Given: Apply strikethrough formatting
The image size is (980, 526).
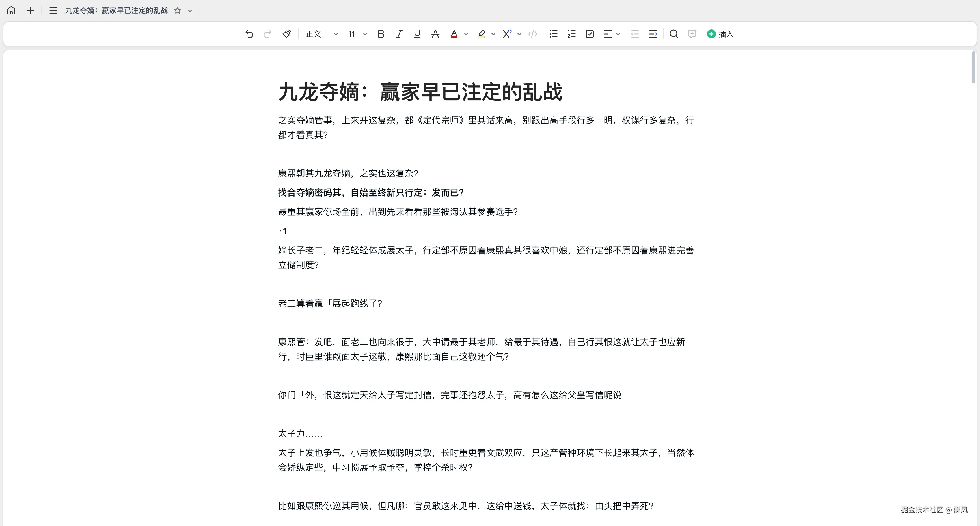Looking at the screenshot, I should (x=435, y=34).
